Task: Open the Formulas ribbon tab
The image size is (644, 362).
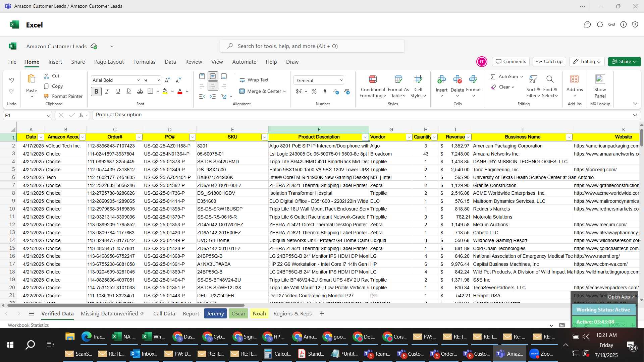Action: [144, 62]
